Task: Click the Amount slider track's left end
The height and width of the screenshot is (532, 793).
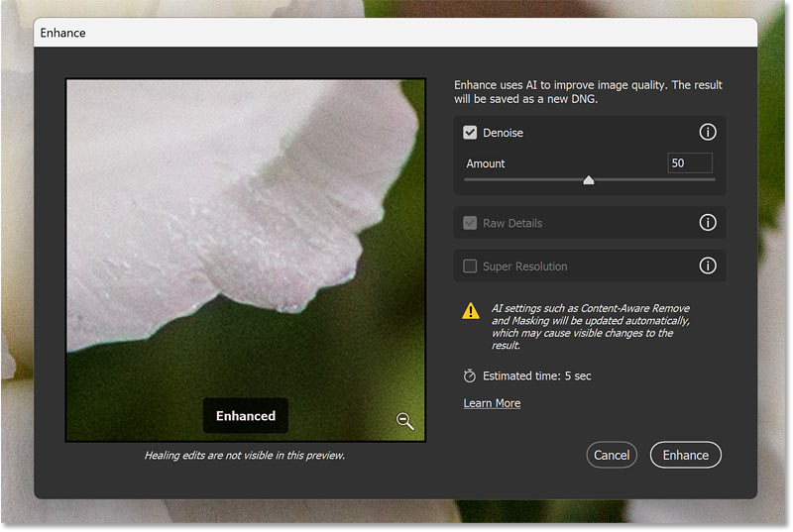Action: click(468, 180)
